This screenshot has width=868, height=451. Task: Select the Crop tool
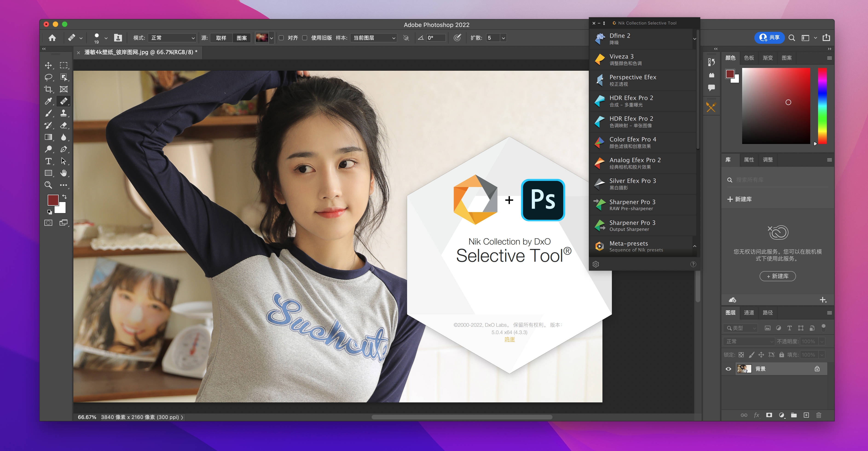pyautogui.click(x=48, y=89)
